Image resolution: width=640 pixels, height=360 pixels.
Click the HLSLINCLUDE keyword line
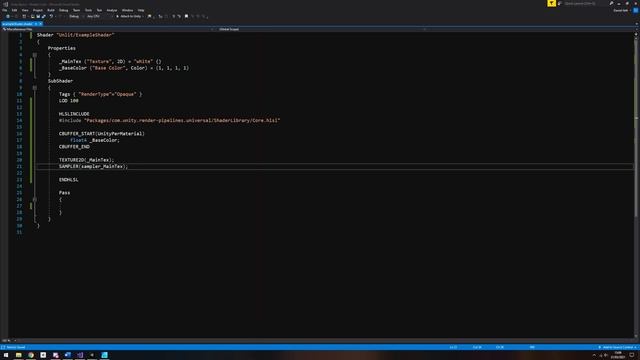[74, 114]
